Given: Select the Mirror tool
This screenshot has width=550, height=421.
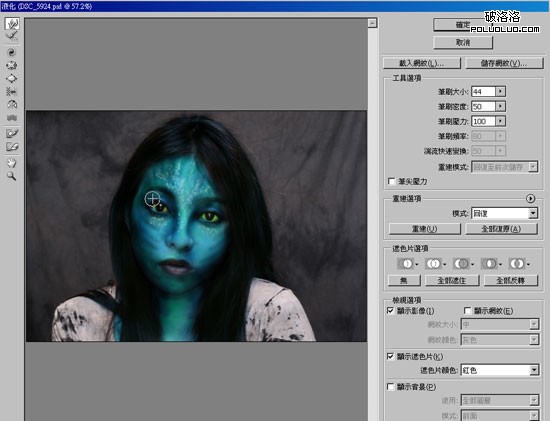Looking at the screenshot, I should point(12,105).
